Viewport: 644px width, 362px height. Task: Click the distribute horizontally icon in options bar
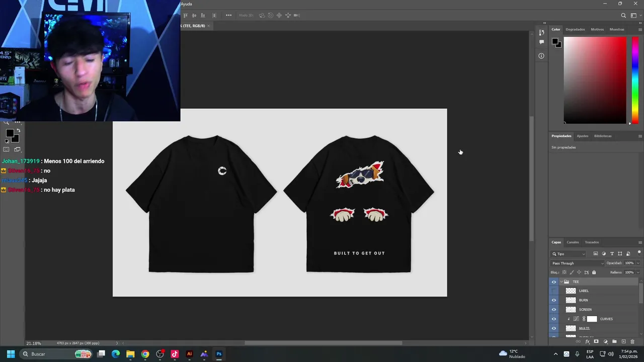click(214, 16)
